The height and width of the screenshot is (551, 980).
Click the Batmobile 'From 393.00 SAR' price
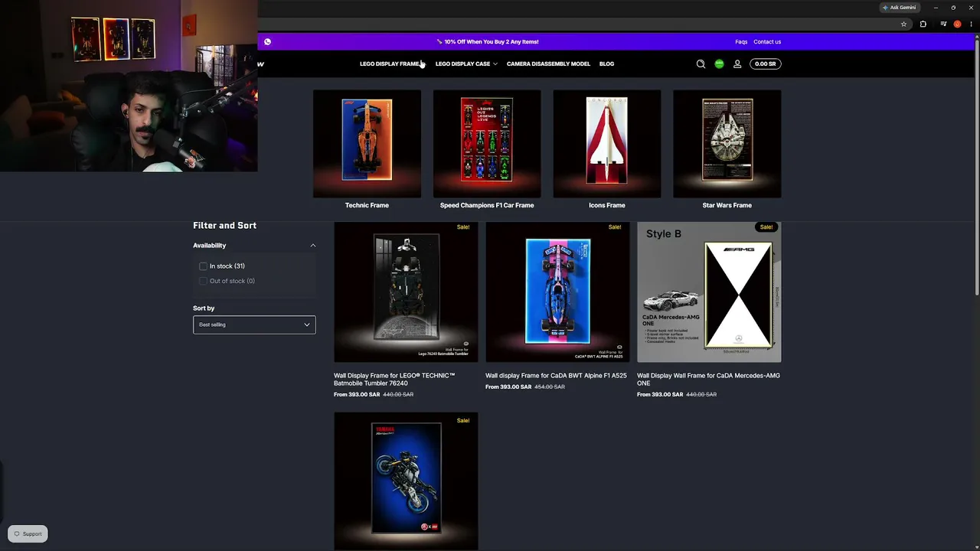click(x=357, y=395)
